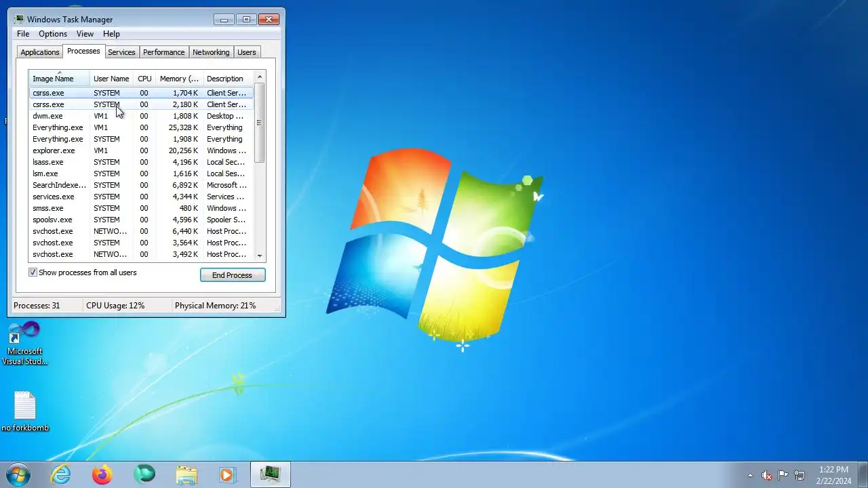Select csrss.exe row using 2,180 K

pos(141,104)
